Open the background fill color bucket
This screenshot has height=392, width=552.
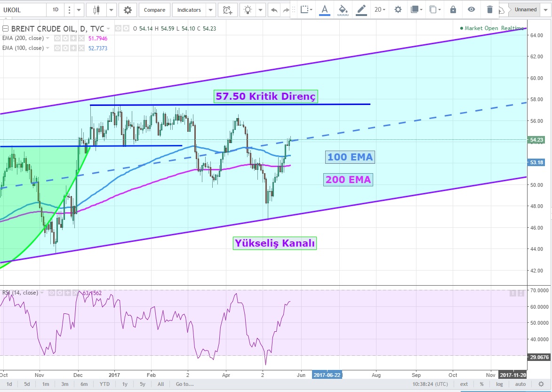343,9
